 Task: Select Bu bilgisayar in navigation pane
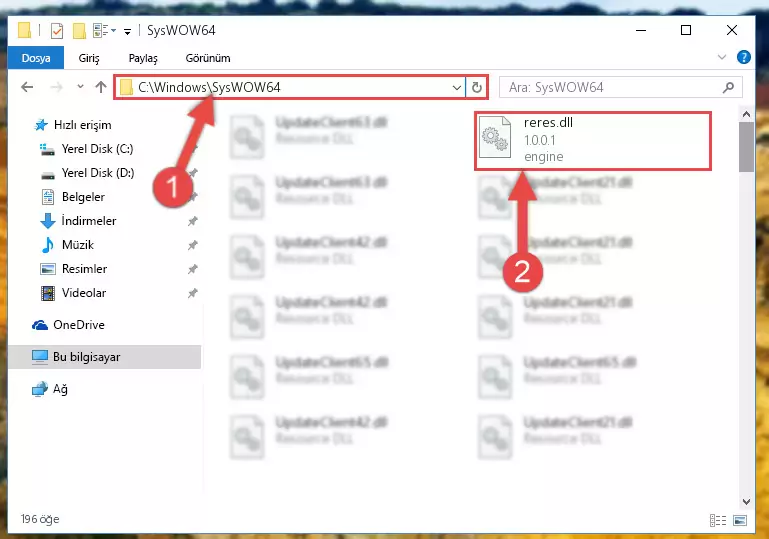pos(104,357)
